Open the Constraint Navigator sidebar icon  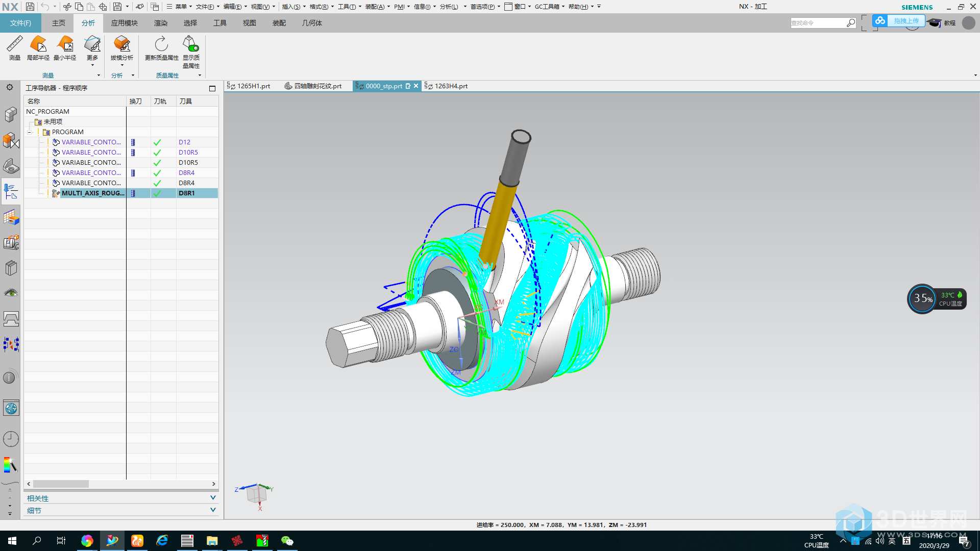tap(11, 140)
